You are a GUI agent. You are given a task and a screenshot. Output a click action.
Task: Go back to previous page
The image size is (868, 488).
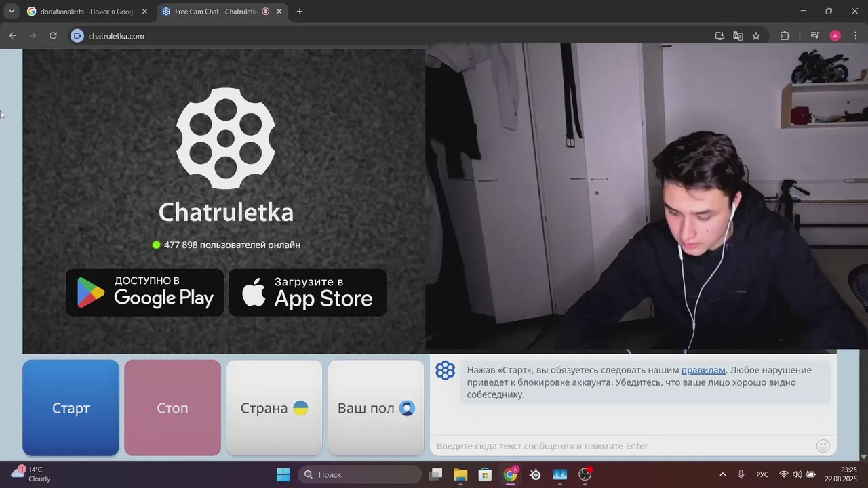click(x=12, y=36)
